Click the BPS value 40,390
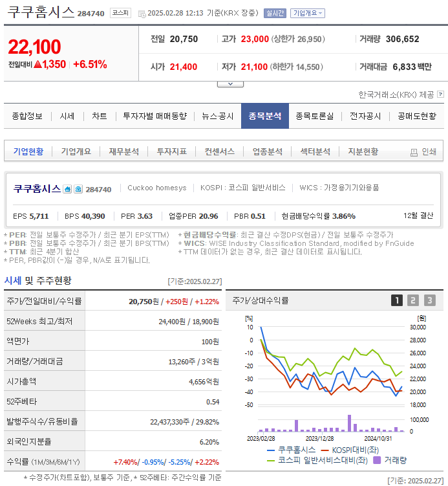Screen dimensions: 448x486 click(x=93, y=216)
